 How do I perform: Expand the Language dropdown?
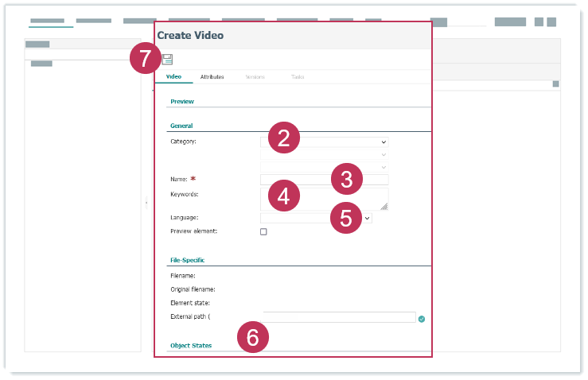[368, 217]
